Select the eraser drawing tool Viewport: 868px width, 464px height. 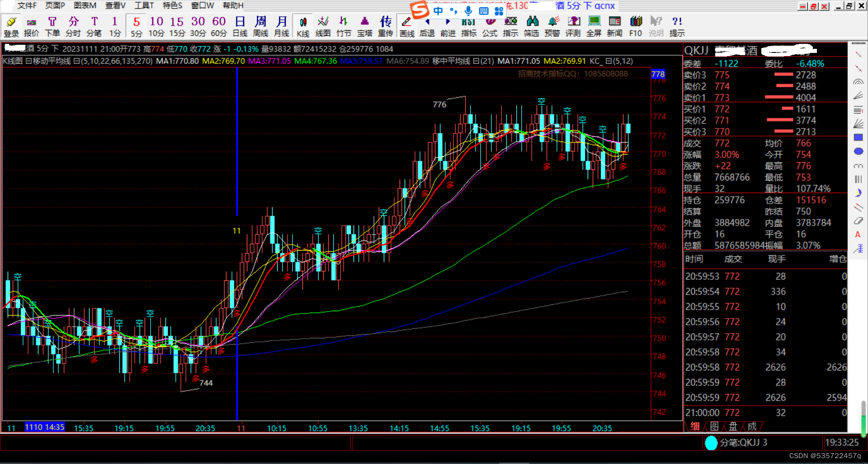click(858, 221)
